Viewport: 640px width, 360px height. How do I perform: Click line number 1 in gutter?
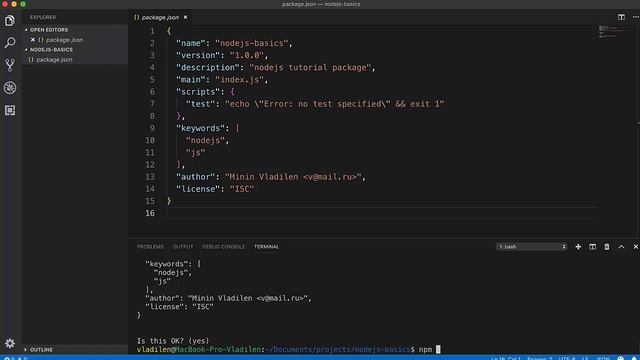point(152,31)
